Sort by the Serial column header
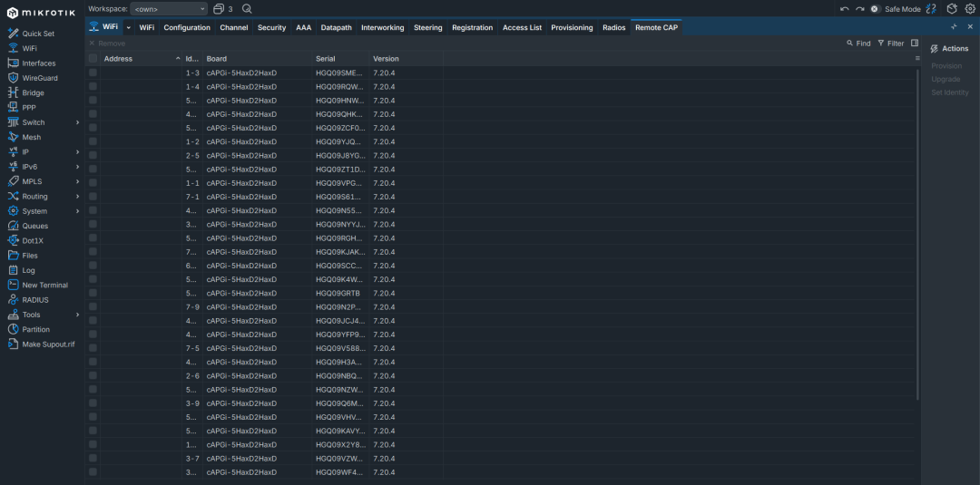The height and width of the screenshot is (485, 980). (340, 59)
